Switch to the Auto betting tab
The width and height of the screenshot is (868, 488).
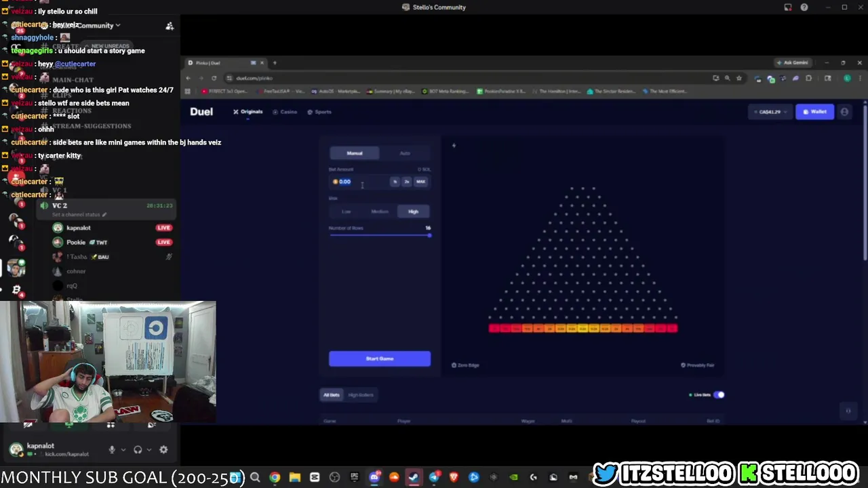click(405, 153)
